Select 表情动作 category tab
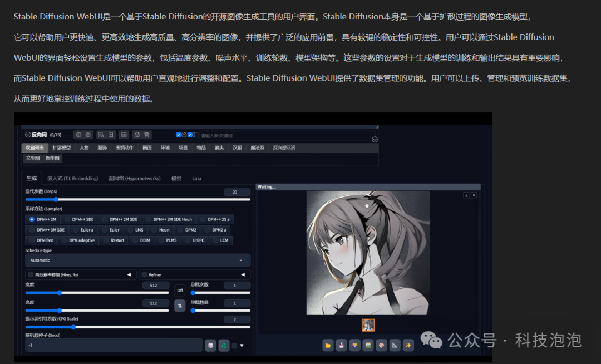 pos(125,147)
